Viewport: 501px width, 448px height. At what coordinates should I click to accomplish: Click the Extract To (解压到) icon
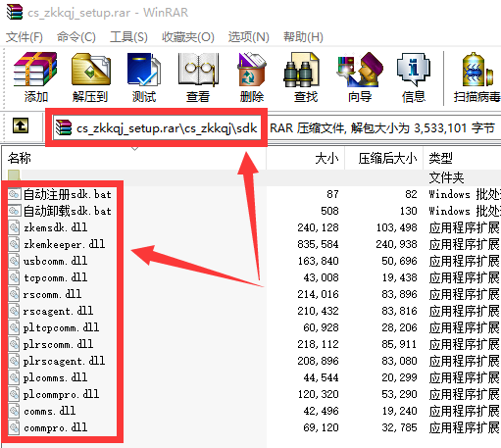[x=90, y=77]
